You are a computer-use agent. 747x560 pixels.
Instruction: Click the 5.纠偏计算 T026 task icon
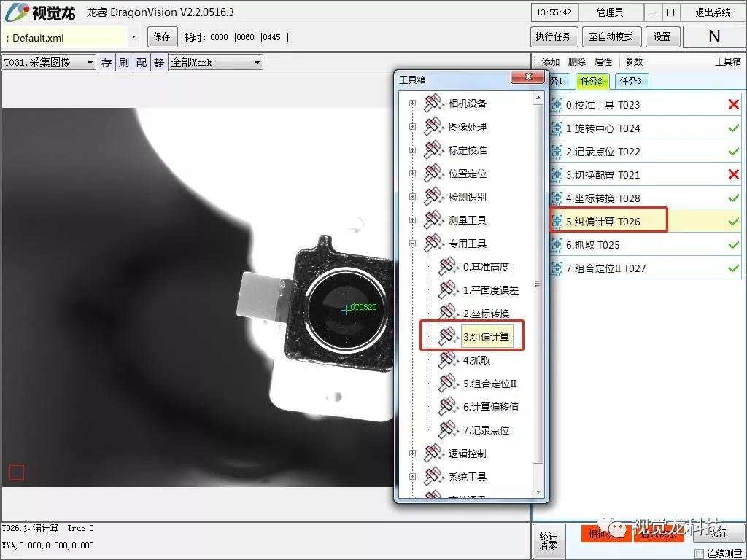[x=557, y=222]
